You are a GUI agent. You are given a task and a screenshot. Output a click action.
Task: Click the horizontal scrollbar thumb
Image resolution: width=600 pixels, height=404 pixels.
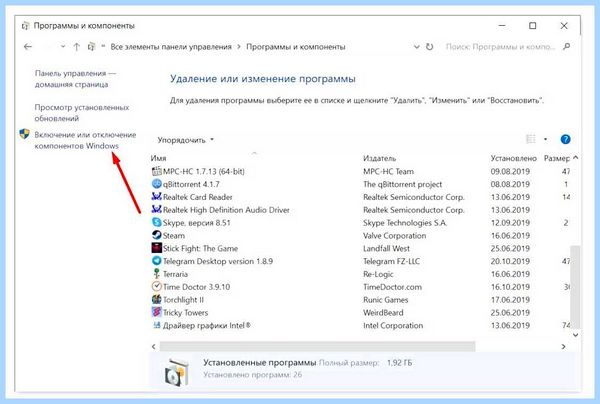tap(318, 346)
